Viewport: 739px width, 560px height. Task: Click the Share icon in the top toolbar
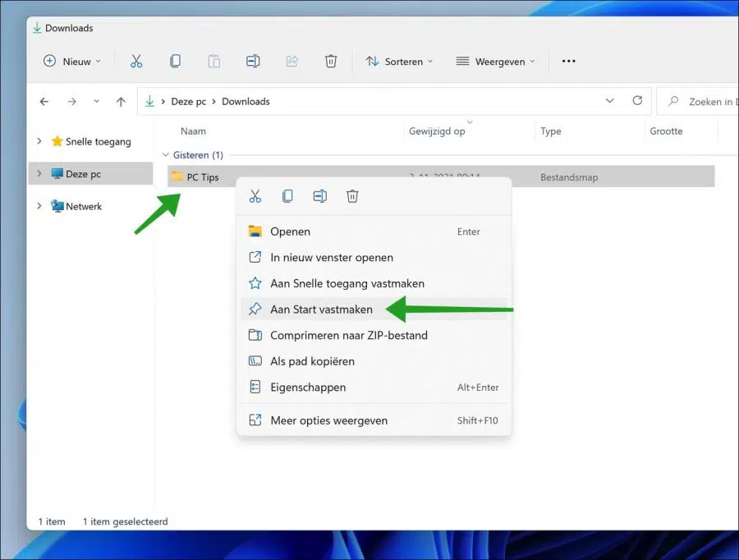[x=291, y=62]
